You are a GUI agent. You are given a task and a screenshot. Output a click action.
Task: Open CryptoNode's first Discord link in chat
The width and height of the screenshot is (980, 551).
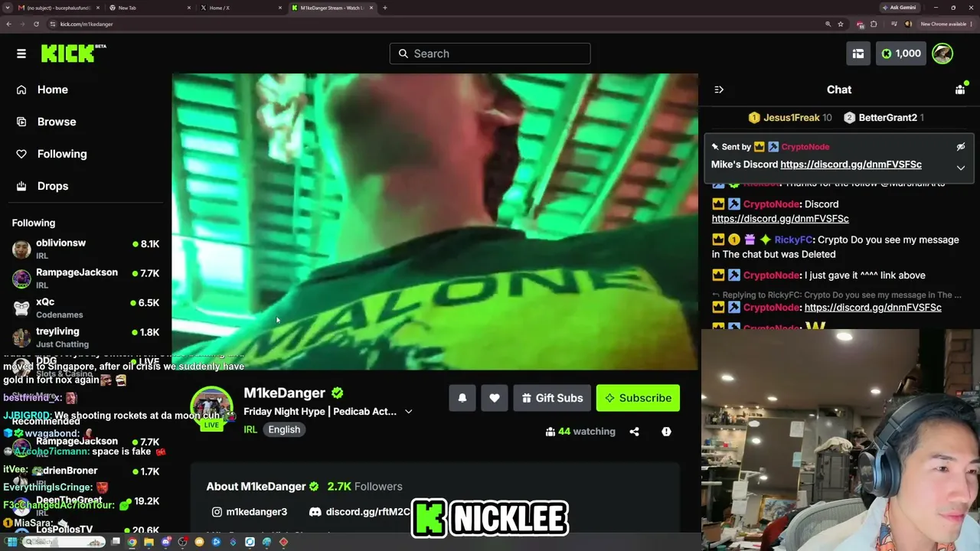pyautogui.click(x=780, y=219)
